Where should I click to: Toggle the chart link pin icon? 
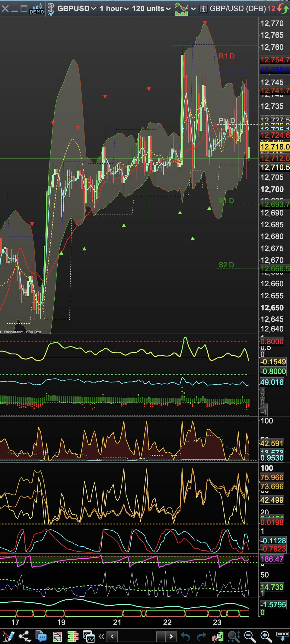tap(51, 9)
